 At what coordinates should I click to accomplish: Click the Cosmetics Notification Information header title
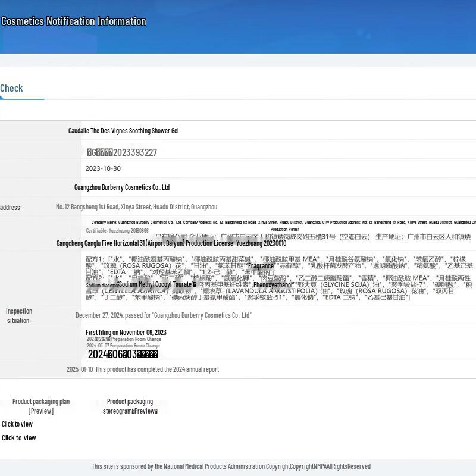[x=74, y=21]
